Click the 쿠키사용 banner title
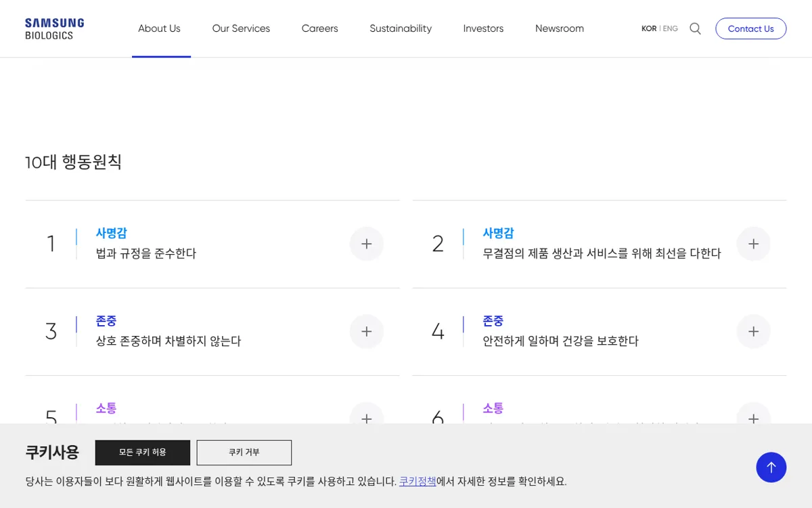Screen dimensions: 812x508 [x=52, y=452]
